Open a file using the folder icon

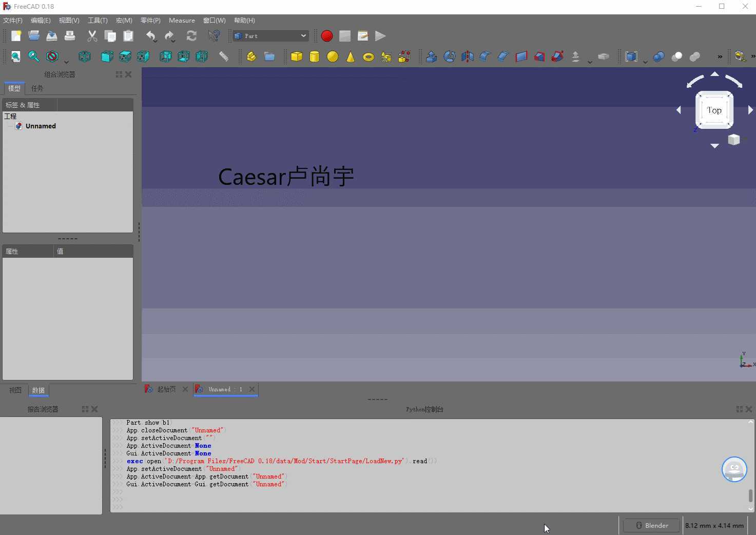pyautogui.click(x=34, y=36)
